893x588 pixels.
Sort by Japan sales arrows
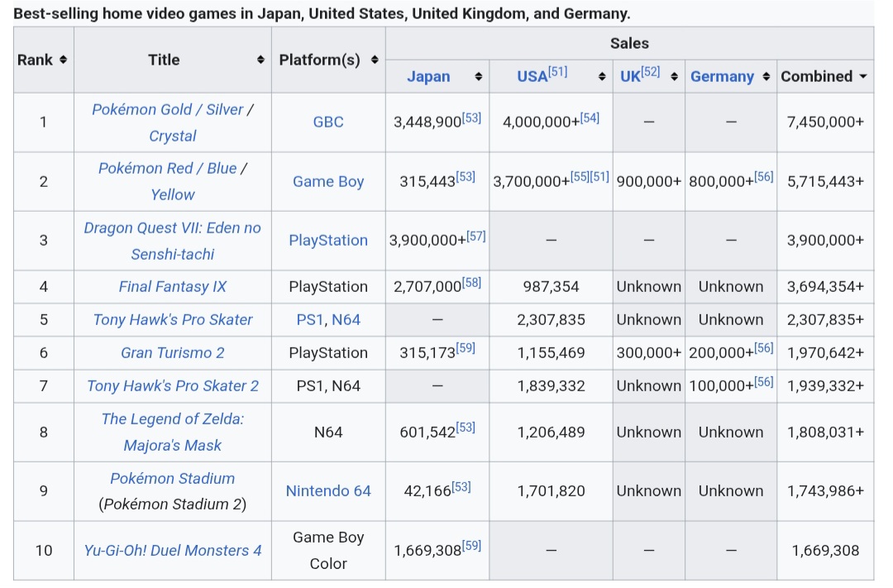click(479, 76)
